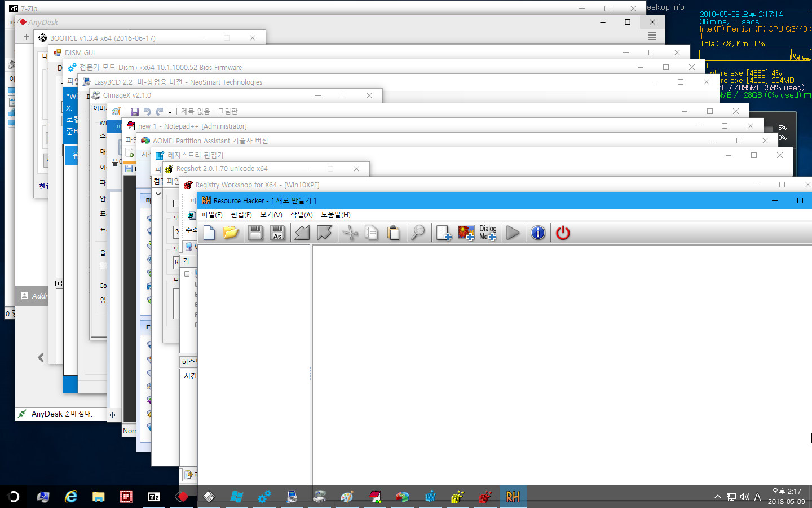Open the 도움말(H) menu in Resource Hacker
This screenshot has width=812, height=508.
coord(336,215)
